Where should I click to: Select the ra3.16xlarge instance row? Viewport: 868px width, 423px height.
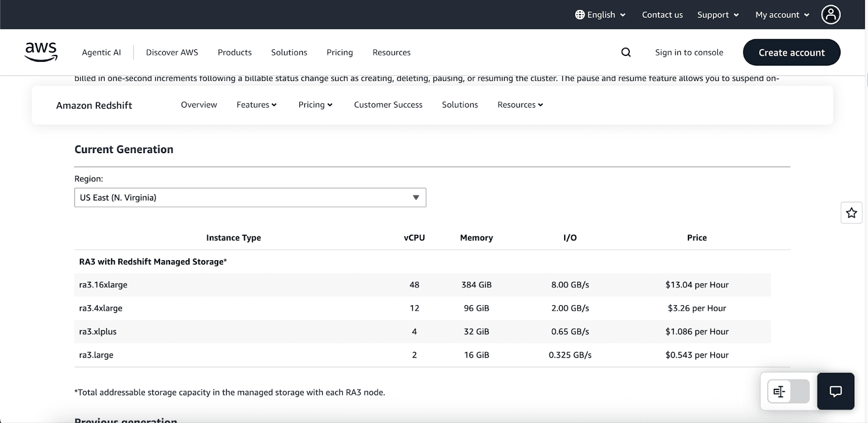click(x=423, y=285)
